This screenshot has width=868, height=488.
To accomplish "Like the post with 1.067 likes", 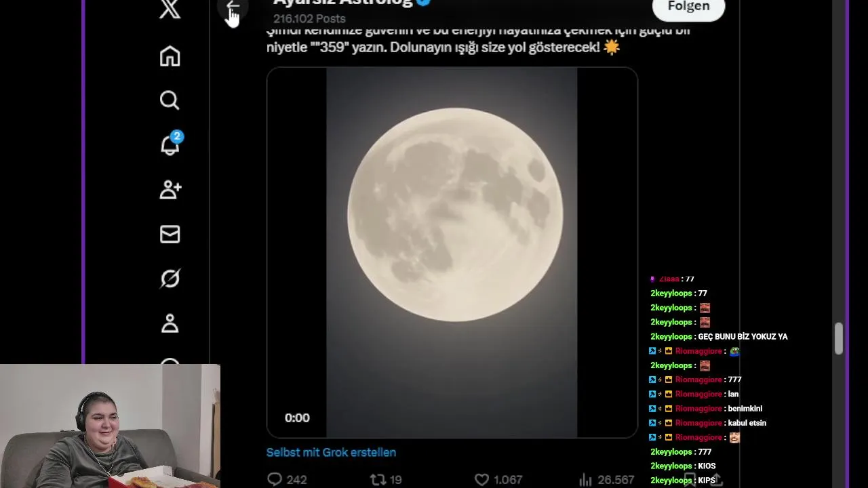I will point(498,479).
